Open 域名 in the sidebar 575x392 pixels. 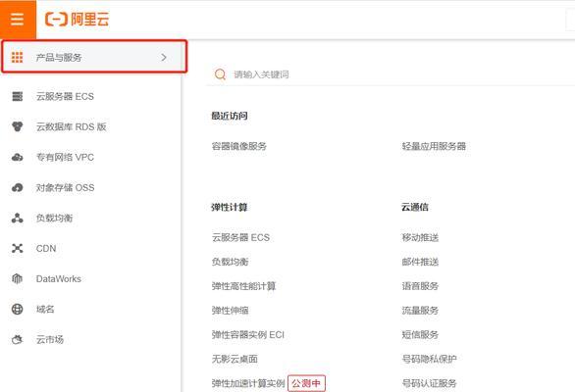point(45,310)
